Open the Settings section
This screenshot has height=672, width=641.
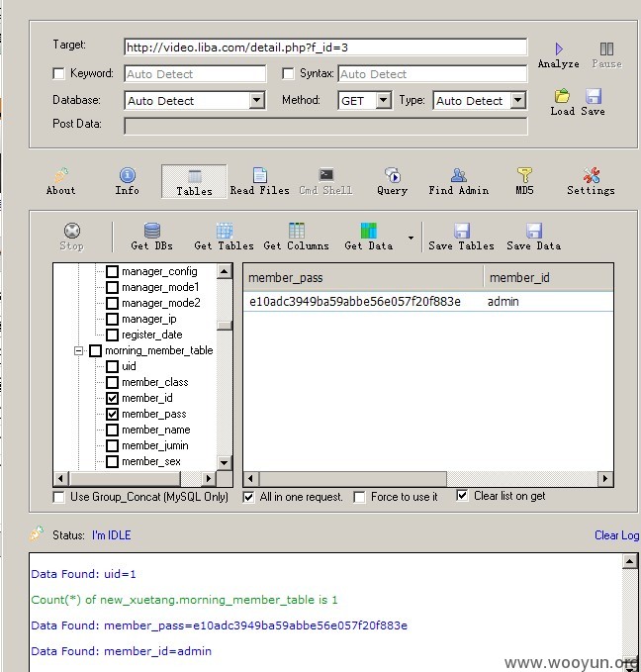click(x=591, y=182)
